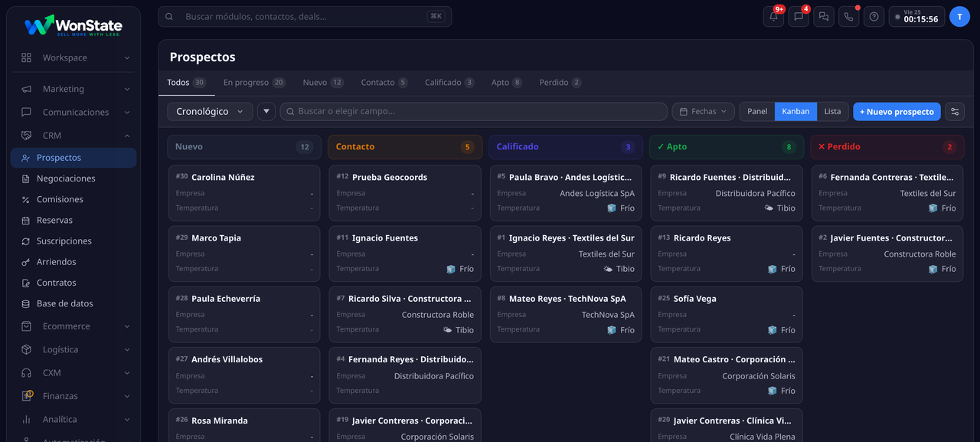Click the Negociaciones document icon

27,178
